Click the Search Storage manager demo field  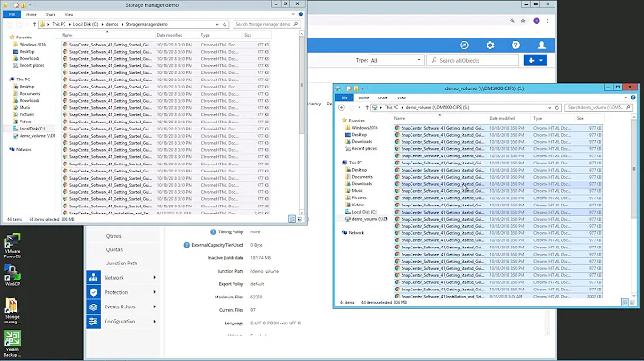click(267, 25)
